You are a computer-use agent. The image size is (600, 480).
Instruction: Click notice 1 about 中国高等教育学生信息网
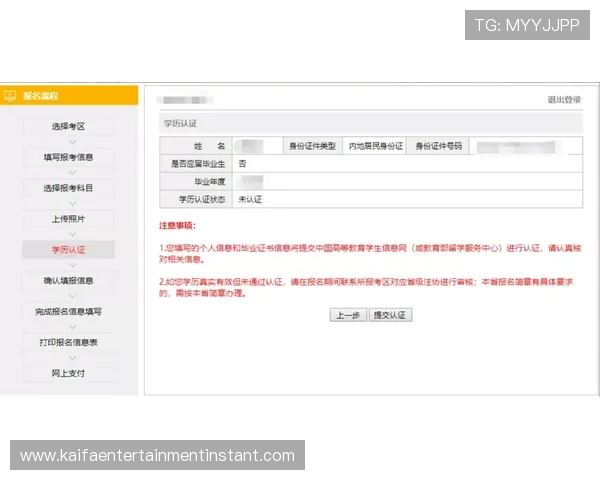[x=370, y=253]
